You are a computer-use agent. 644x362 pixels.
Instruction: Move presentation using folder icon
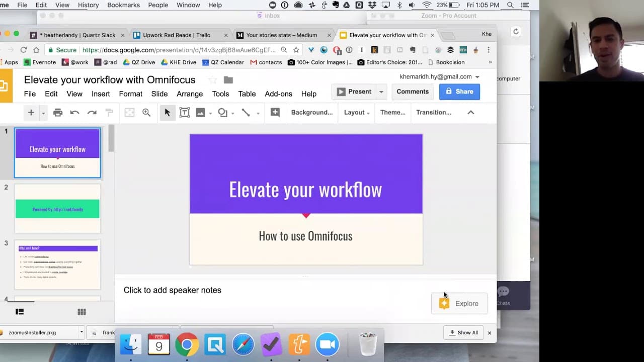pyautogui.click(x=228, y=80)
